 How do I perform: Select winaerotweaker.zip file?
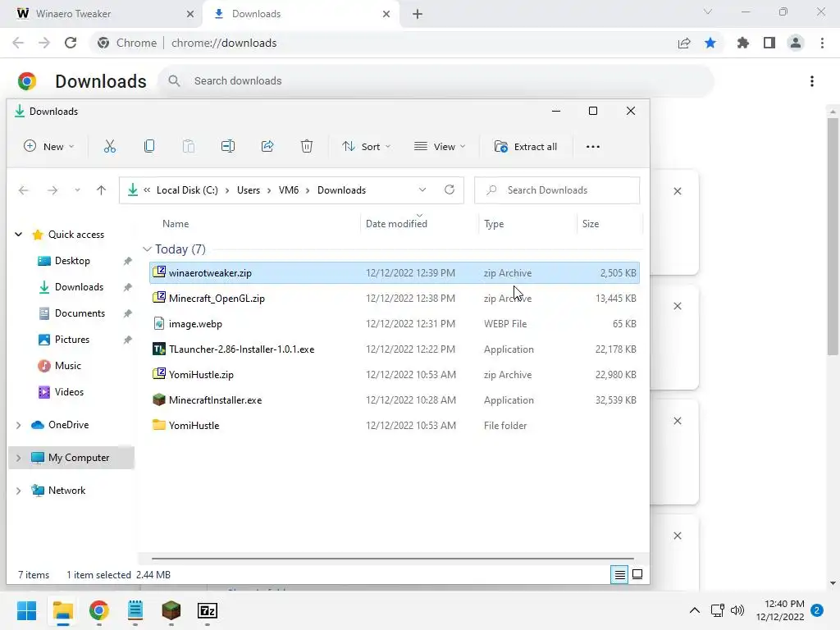pyautogui.click(x=395, y=272)
